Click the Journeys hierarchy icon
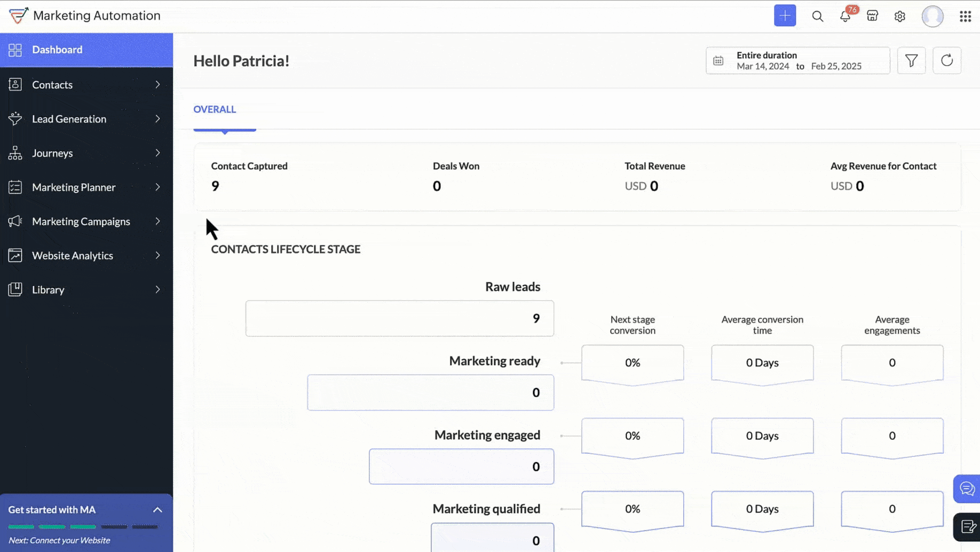 pos(15,153)
